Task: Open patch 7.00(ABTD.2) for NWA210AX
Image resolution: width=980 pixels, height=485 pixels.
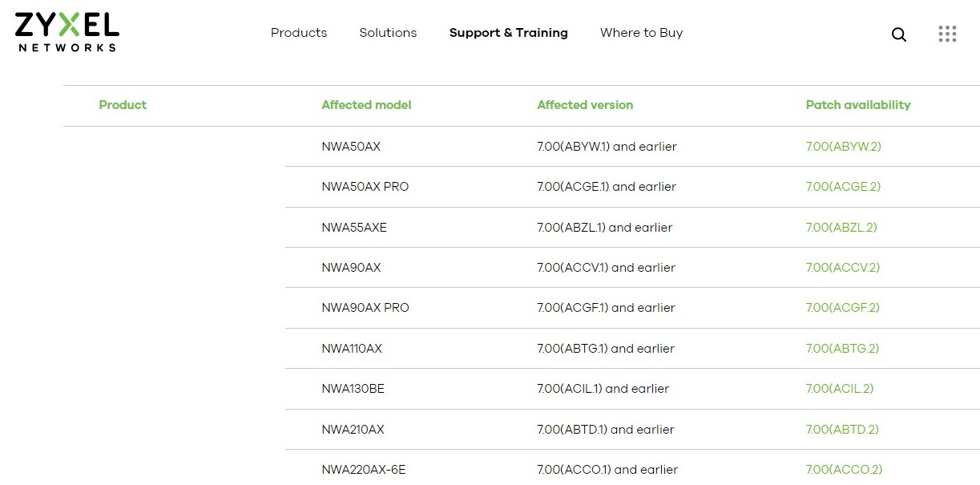Action: pos(841,429)
